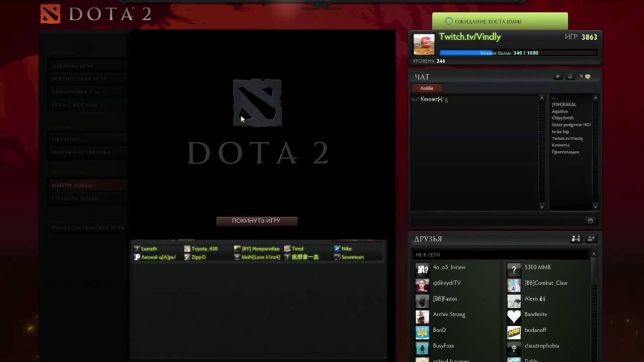
Task: Open friend Alexis avatar
Action: [514, 301]
